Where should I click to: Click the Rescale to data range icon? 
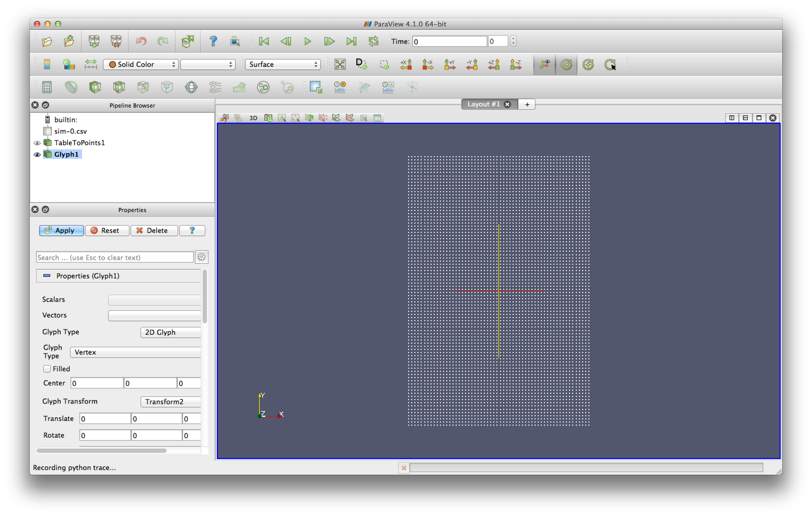click(91, 64)
